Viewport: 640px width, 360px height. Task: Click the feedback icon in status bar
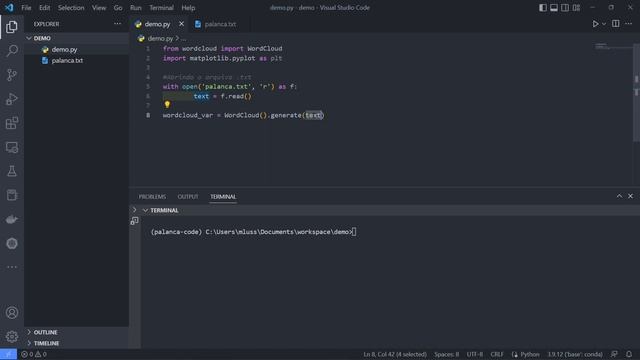tap(614, 354)
